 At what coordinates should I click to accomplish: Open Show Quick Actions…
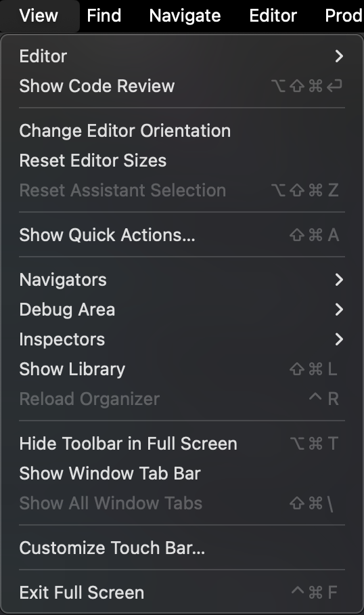pos(182,235)
